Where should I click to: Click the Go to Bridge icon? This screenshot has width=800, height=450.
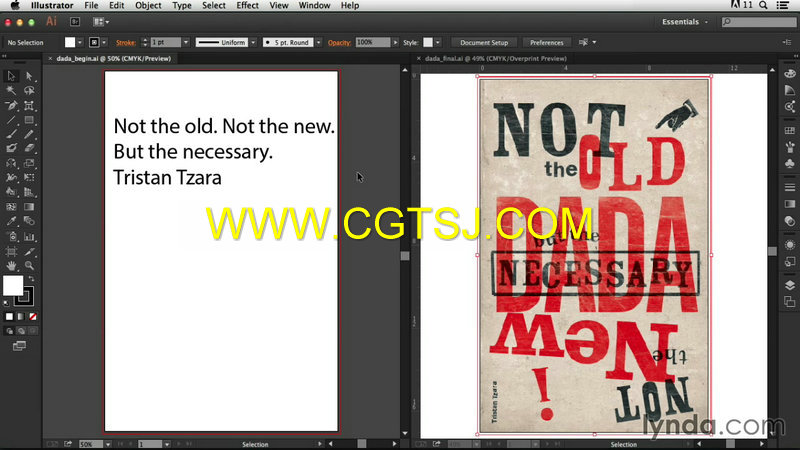pyautogui.click(x=75, y=22)
